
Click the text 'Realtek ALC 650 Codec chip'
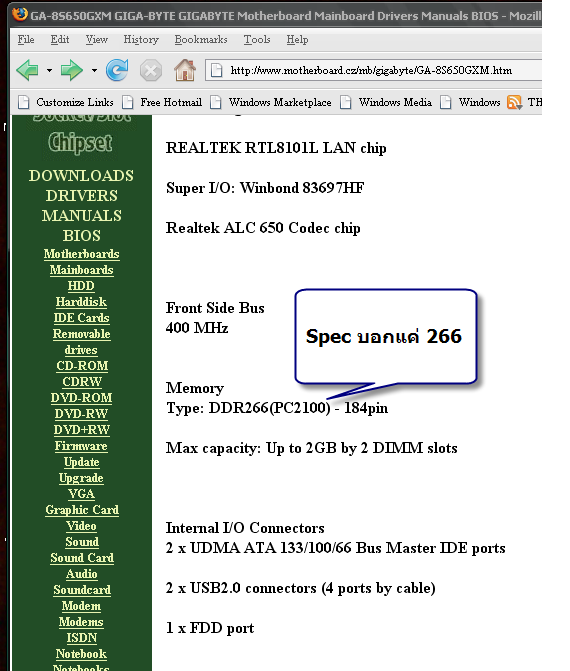click(263, 228)
